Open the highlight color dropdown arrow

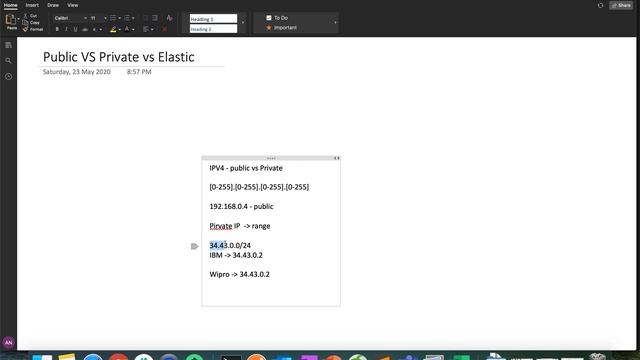tap(120, 30)
